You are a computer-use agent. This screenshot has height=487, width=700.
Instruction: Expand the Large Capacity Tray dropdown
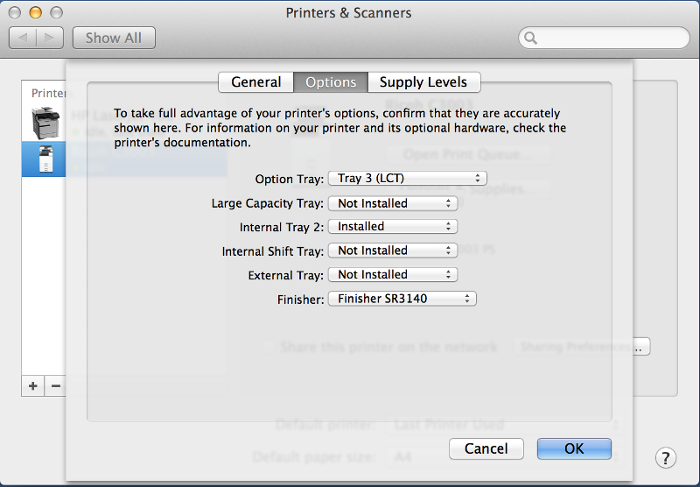(393, 203)
